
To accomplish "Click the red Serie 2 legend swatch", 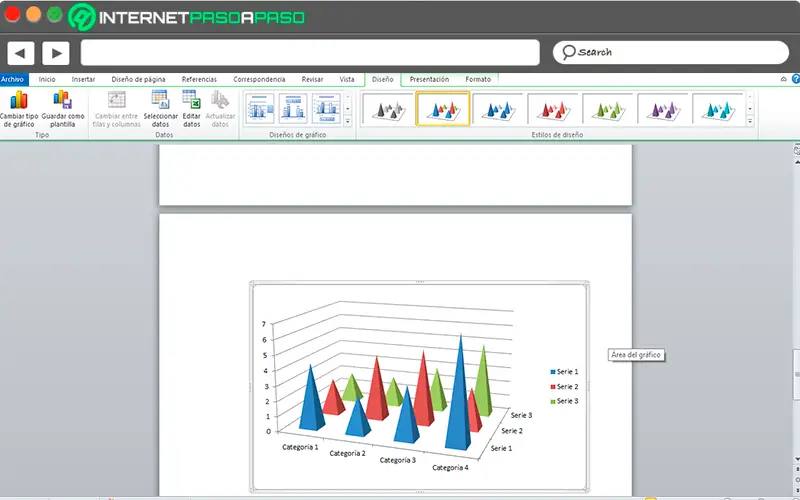I will click(553, 387).
